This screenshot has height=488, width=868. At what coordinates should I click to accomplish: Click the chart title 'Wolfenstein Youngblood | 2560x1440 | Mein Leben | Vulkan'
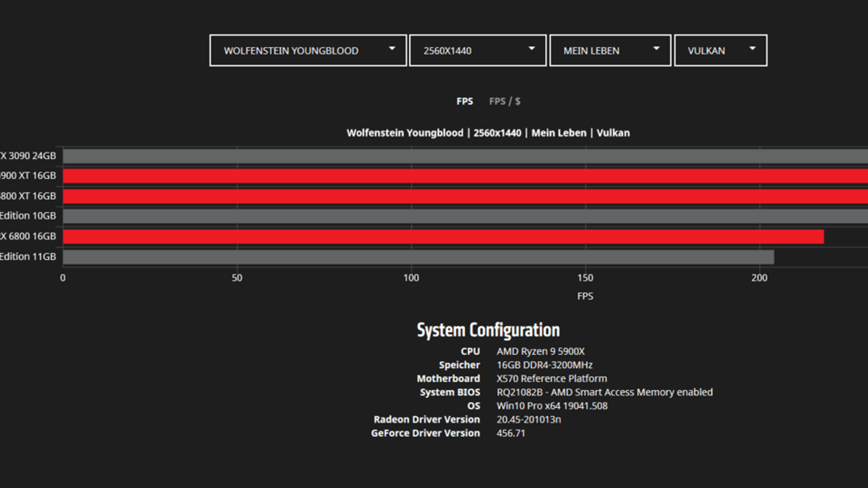(488, 133)
